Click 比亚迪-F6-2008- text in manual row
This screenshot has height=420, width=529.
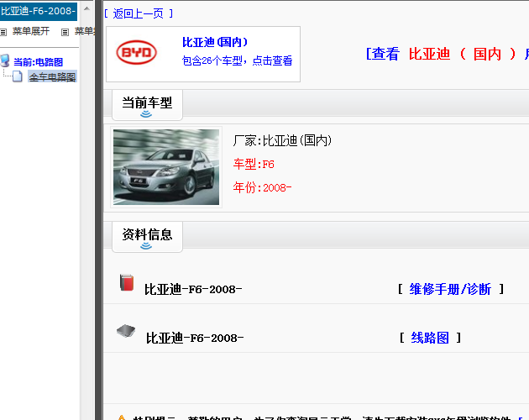[193, 290]
